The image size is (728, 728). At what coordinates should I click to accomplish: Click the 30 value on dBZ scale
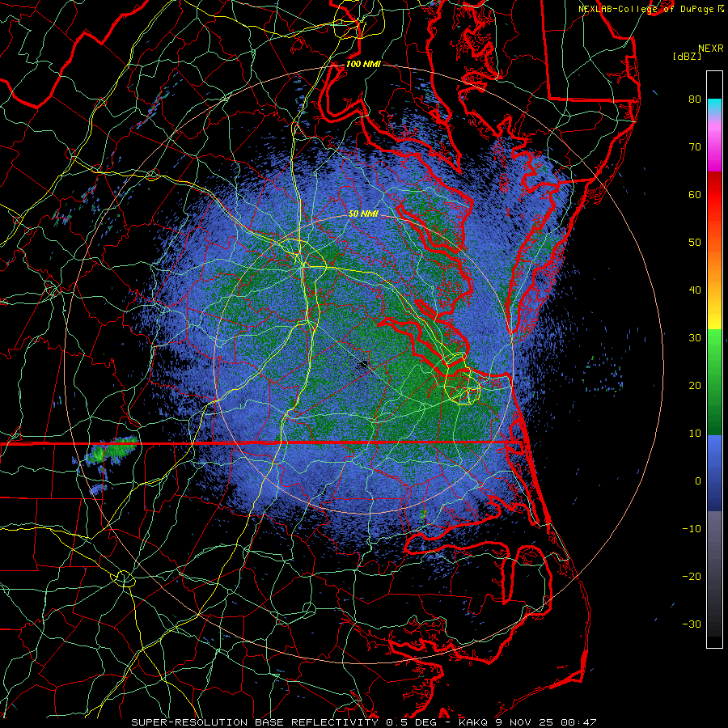(x=695, y=337)
